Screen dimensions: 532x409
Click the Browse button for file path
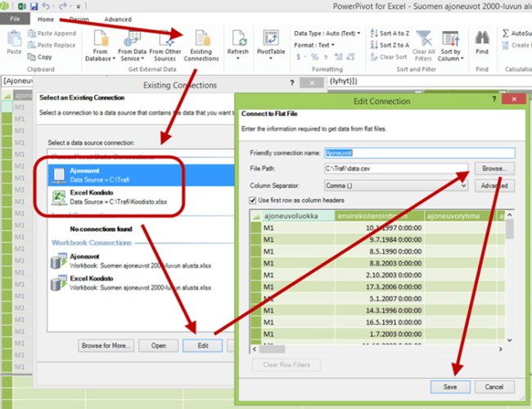pos(494,168)
